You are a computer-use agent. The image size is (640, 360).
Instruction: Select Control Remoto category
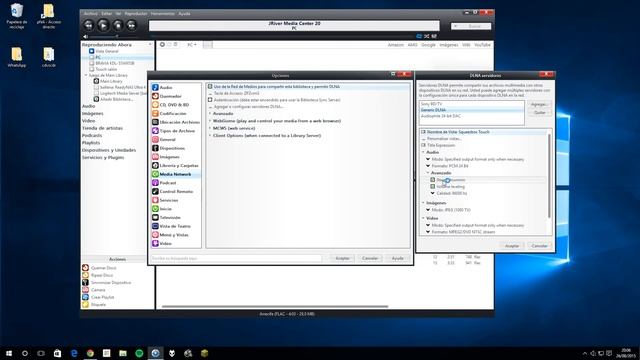173,191
